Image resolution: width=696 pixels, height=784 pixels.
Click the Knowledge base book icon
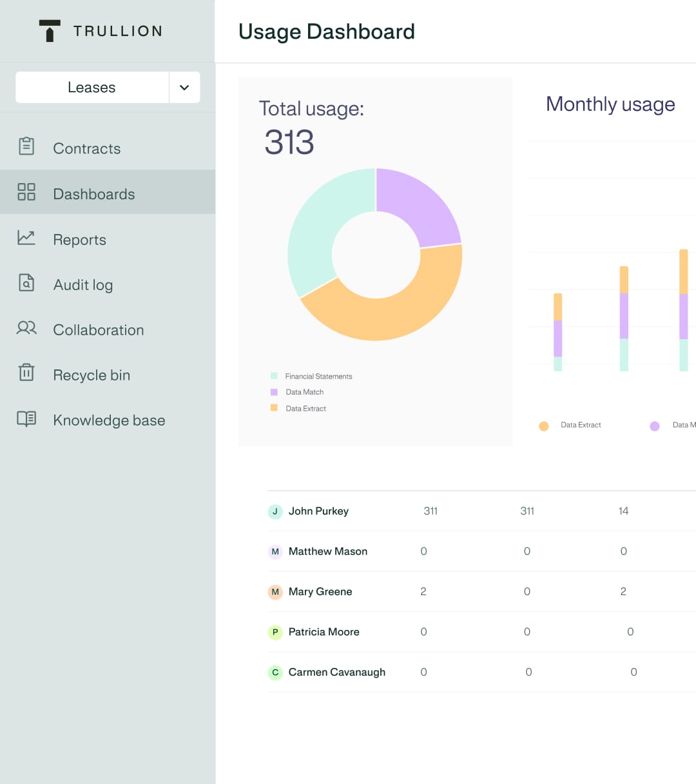pyautogui.click(x=26, y=419)
